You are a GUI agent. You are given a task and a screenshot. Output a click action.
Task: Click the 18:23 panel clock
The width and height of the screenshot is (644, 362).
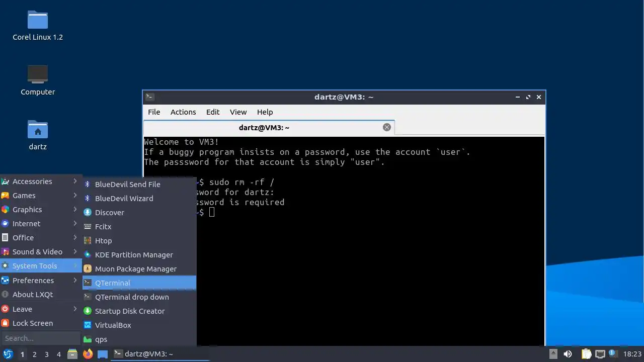pyautogui.click(x=632, y=354)
